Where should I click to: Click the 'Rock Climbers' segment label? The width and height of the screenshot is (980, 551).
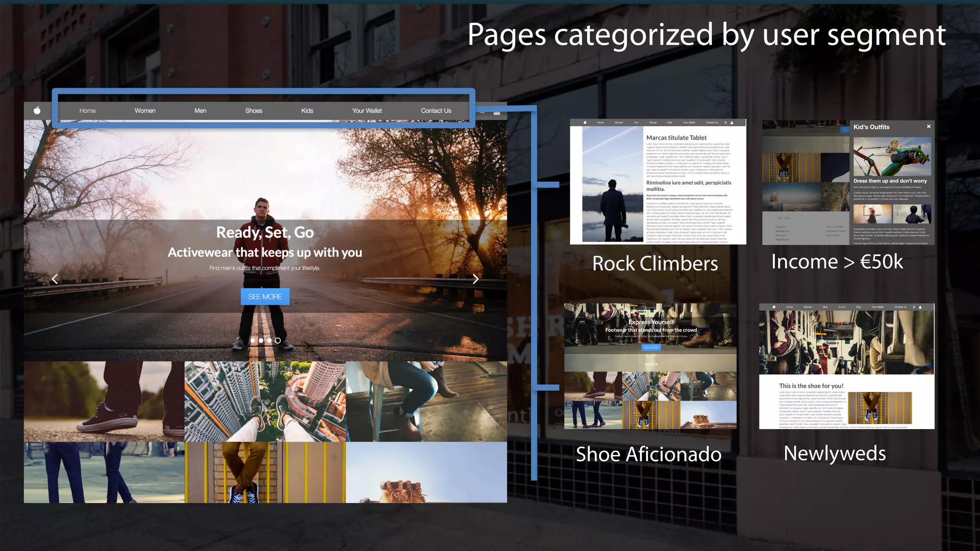pos(655,264)
